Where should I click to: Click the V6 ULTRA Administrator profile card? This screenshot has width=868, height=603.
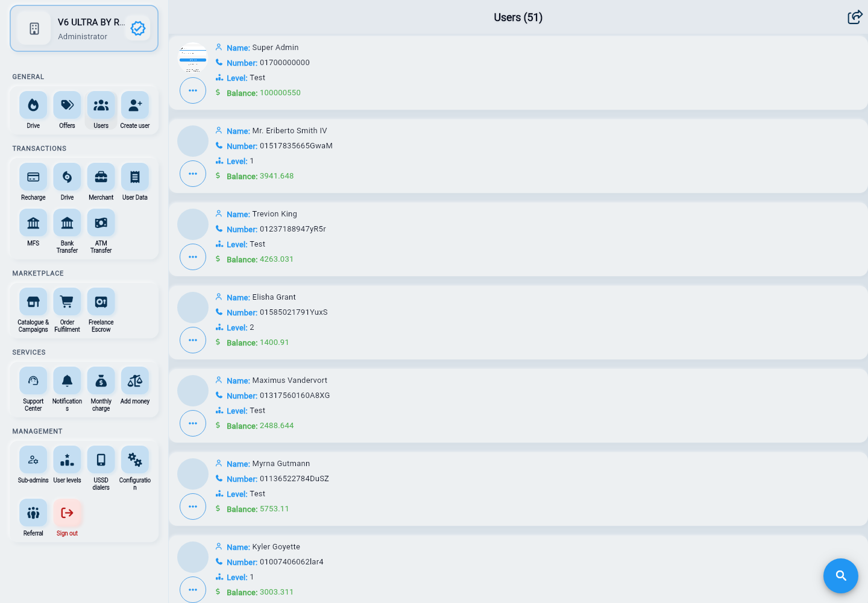84,28
